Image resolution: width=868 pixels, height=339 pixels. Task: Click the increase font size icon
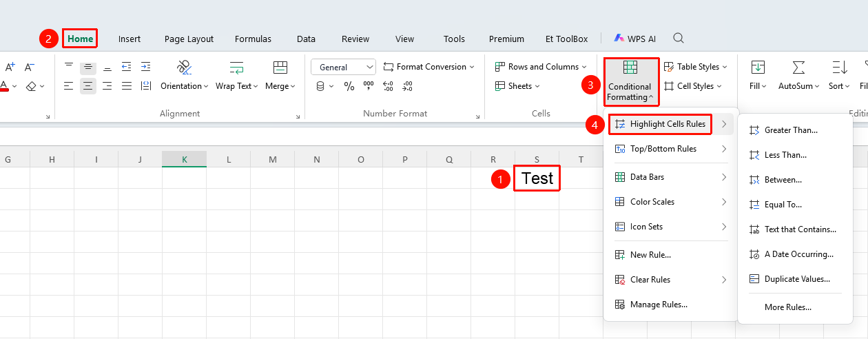tap(10, 67)
